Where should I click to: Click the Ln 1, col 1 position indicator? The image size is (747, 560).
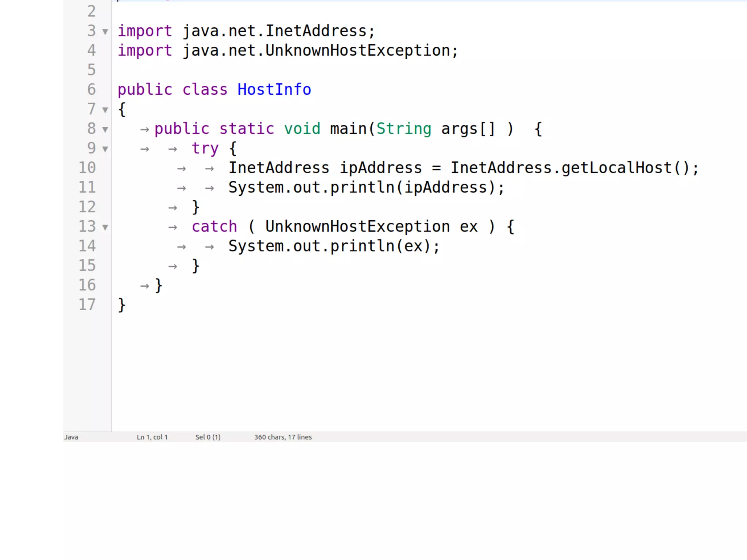pos(152,437)
